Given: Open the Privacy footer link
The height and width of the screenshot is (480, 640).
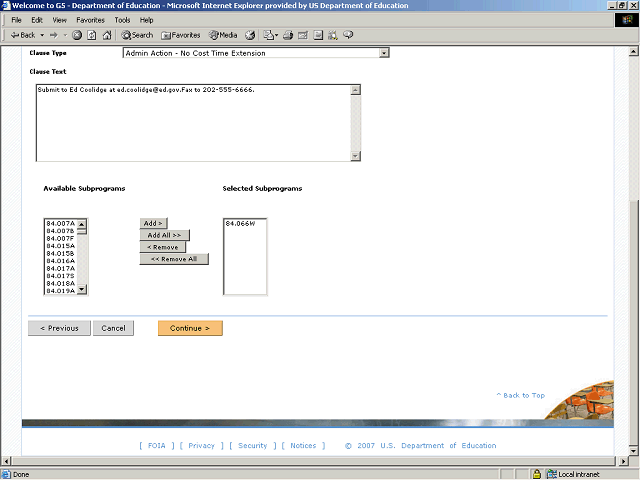Looking at the screenshot, I should (201, 446).
